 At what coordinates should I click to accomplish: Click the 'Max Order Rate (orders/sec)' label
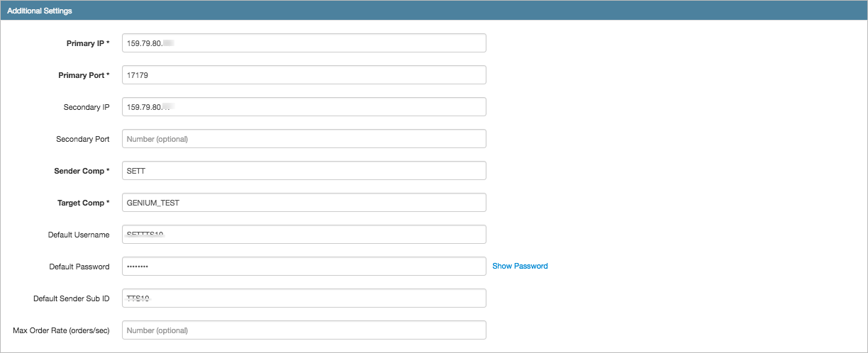click(61, 330)
